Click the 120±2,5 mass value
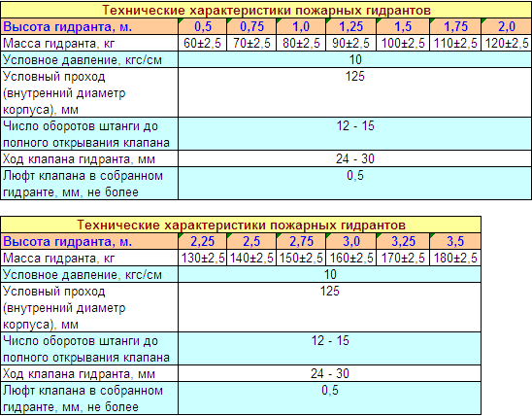This screenshot has height=416, width=532. (x=506, y=43)
